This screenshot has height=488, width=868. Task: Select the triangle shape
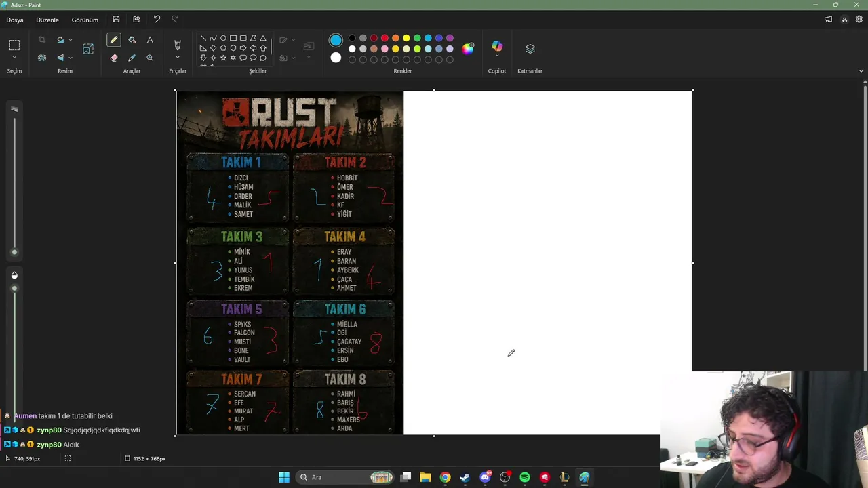(x=263, y=38)
